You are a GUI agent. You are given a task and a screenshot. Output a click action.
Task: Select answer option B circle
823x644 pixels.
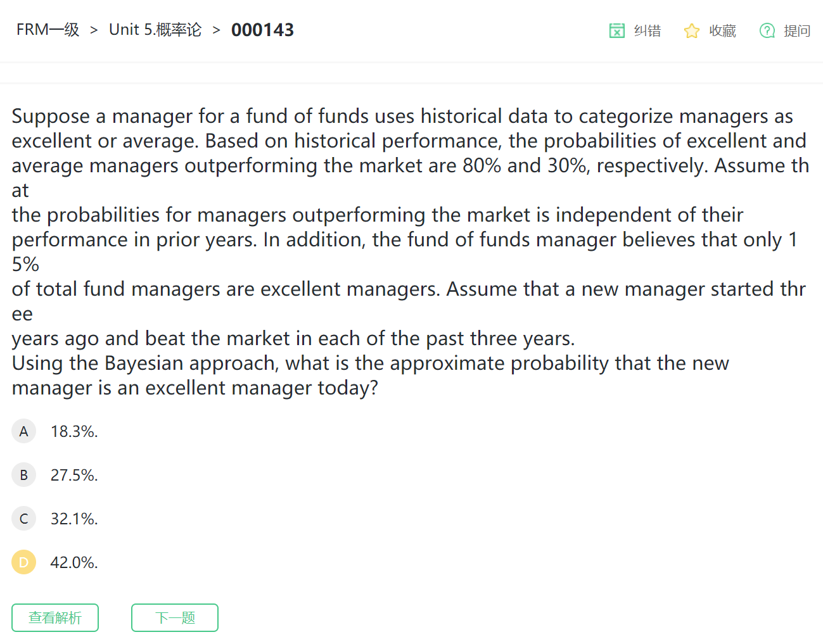(x=23, y=475)
